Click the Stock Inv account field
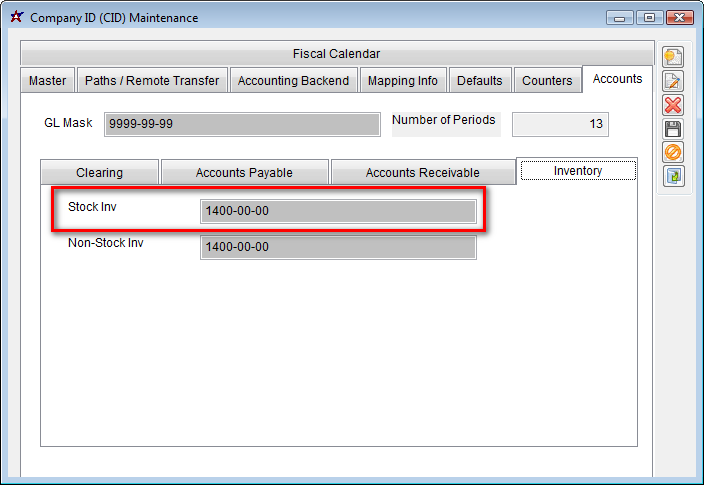704x485 pixels. 338,212
